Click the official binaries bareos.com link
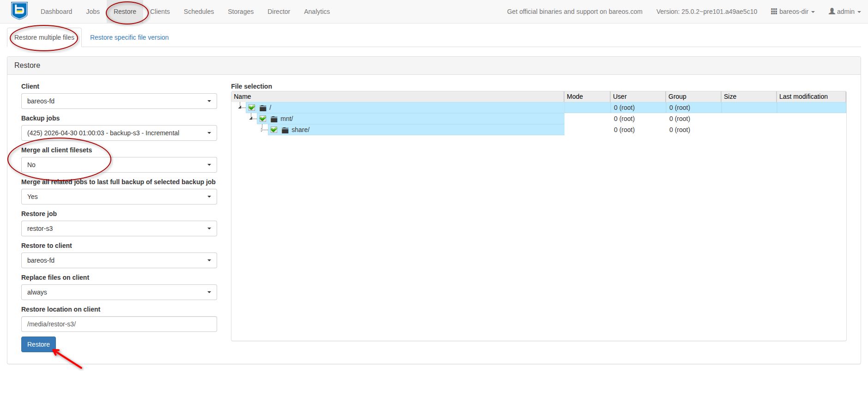 tap(575, 12)
